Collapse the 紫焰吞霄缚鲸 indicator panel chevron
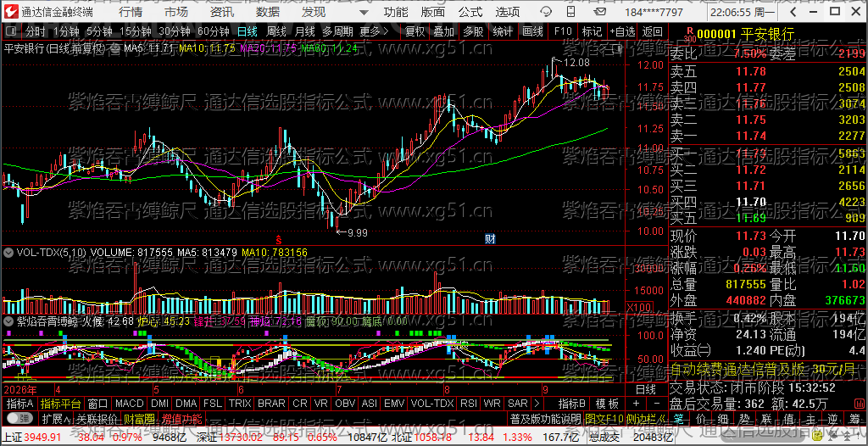This screenshot has height=446, width=868. pos(8,321)
